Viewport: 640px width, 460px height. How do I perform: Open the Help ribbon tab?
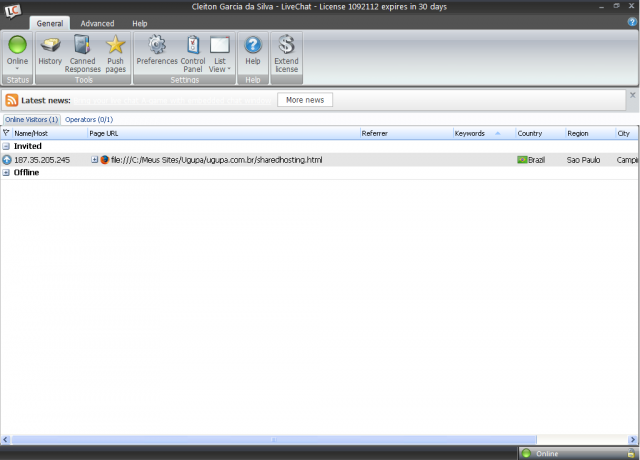pyautogui.click(x=140, y=23)
